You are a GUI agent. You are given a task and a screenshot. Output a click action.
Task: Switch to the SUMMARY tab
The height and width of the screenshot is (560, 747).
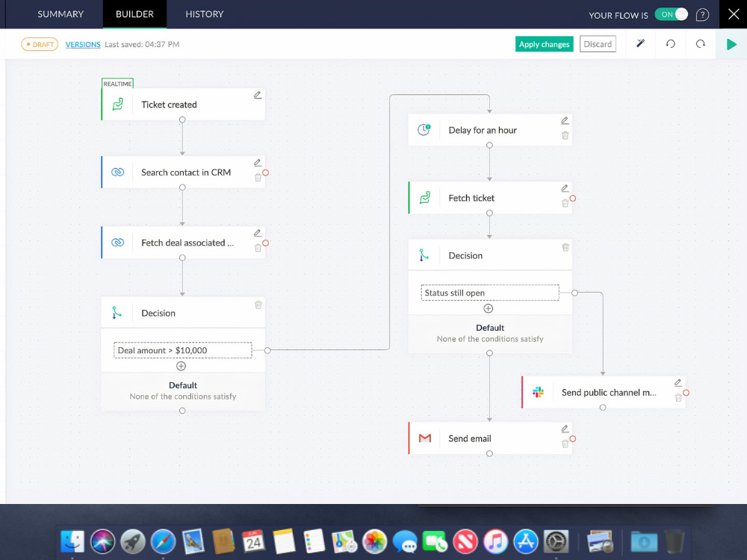click(61, 14)
